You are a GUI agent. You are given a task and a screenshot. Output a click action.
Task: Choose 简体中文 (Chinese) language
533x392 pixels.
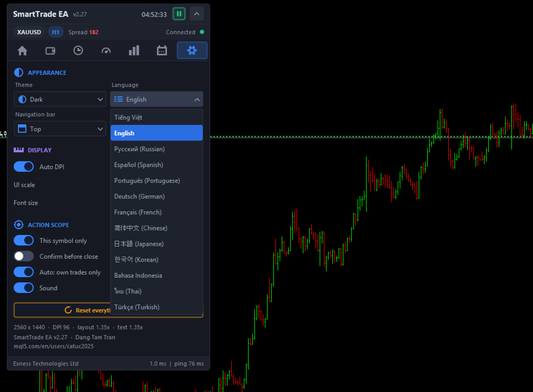(x=157, y=228)
